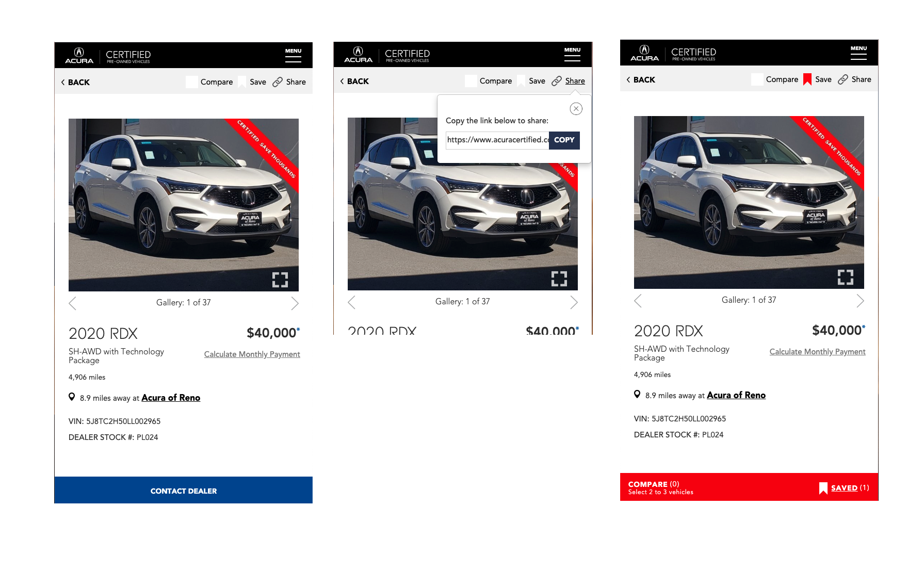Open Calculate Monthly Payment in the right screen
Viewport: 924px width, 588px height.
[817, 352]
